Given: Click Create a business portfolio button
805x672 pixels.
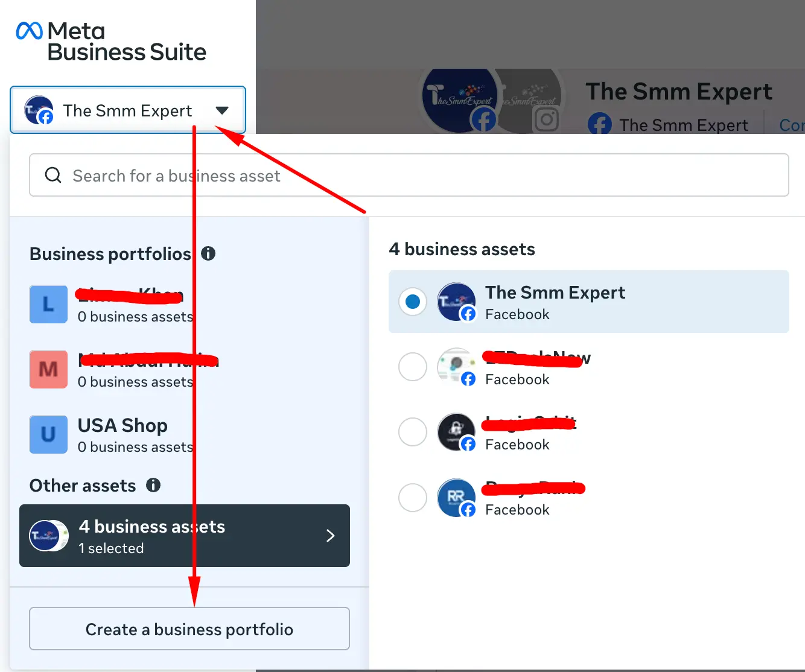Looking at the screenshot, I should coord(189,629).
